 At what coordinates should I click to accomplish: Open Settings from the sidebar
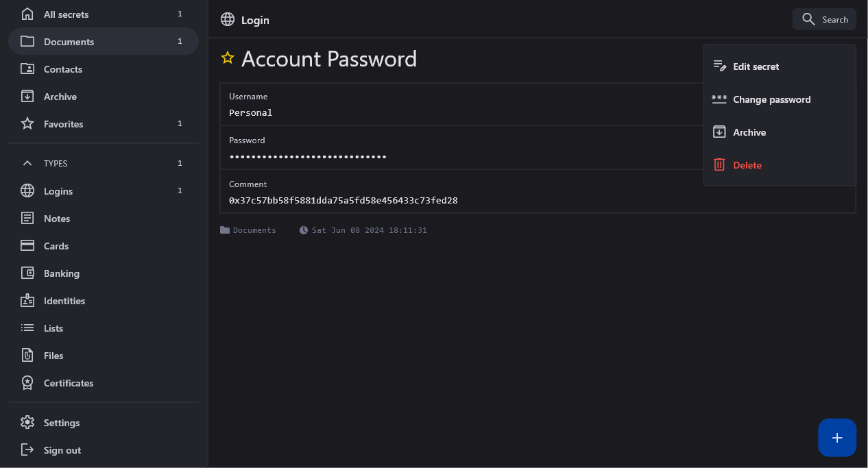(62, 423)
